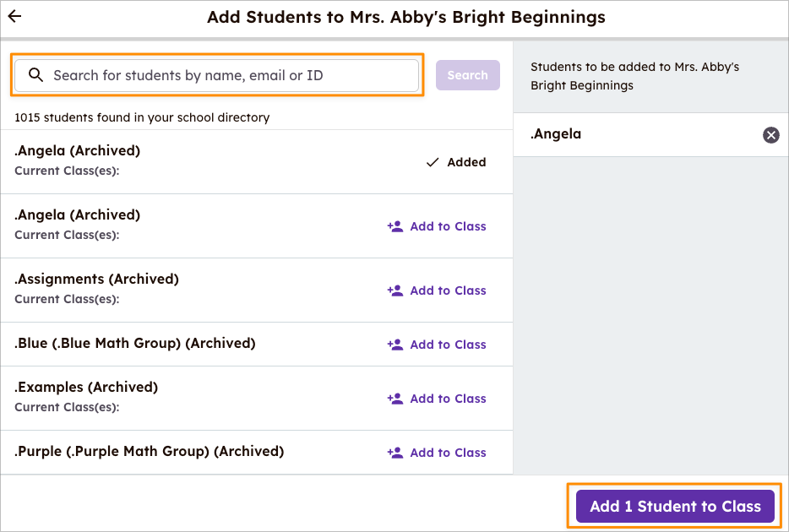This screenshot has width=789, height=532.
Task: Select .Examples (Archived) student name
Action: (86, 388)
